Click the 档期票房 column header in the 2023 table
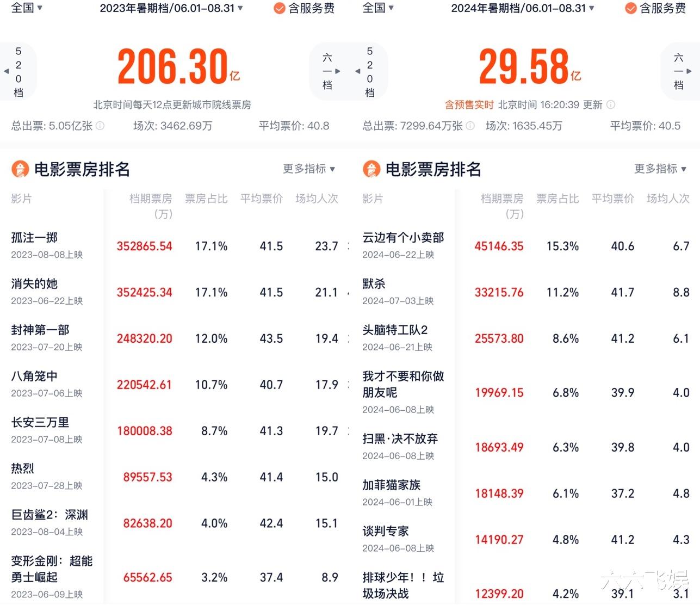Viewport: 700px width, 605px height. tap(151, 206)
